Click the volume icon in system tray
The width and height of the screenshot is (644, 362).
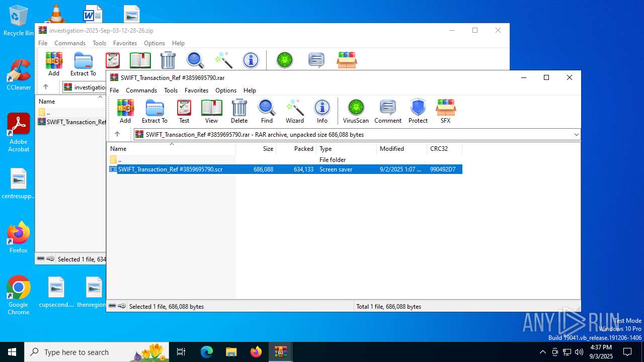579,352
